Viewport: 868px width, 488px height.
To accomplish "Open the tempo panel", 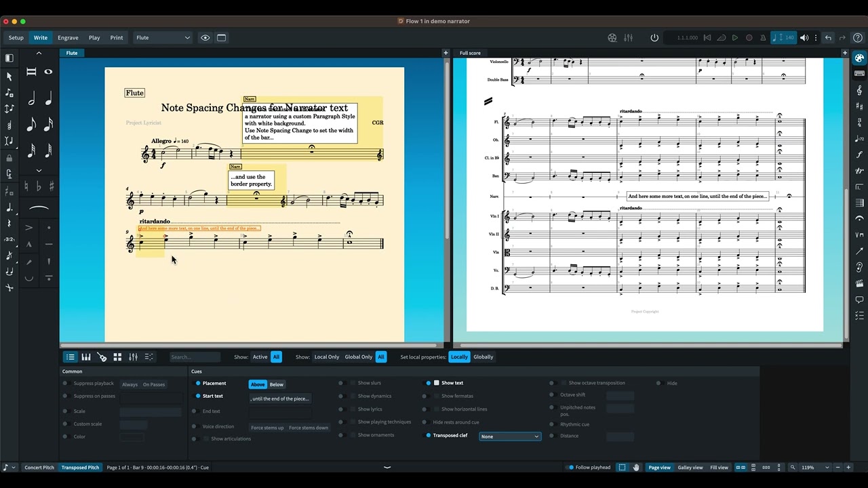I will point(859,139).
